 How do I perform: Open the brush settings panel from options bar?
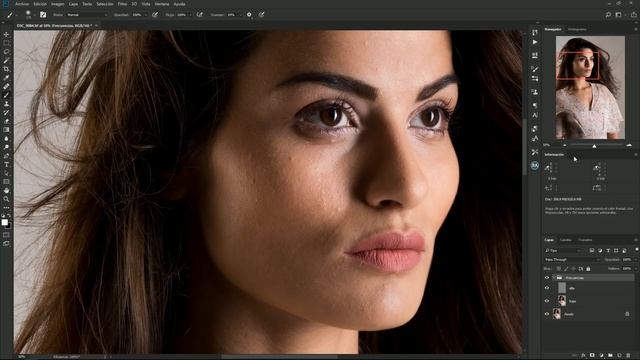pos(43,15)
